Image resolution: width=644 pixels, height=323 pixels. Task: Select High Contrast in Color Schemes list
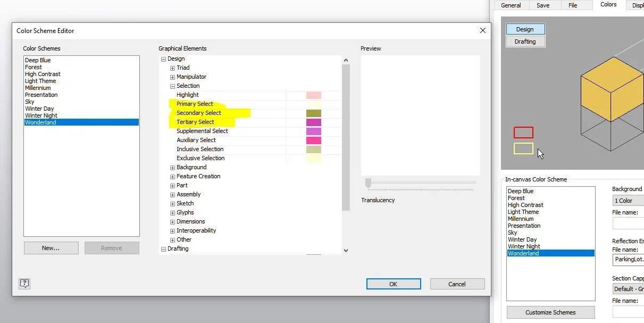81,74
